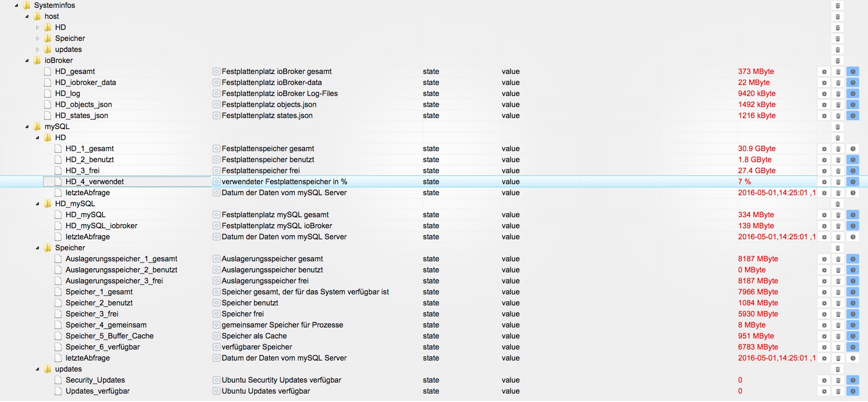Open history clock for Auslagerungsspeicher_1_gesamt row

853,259
